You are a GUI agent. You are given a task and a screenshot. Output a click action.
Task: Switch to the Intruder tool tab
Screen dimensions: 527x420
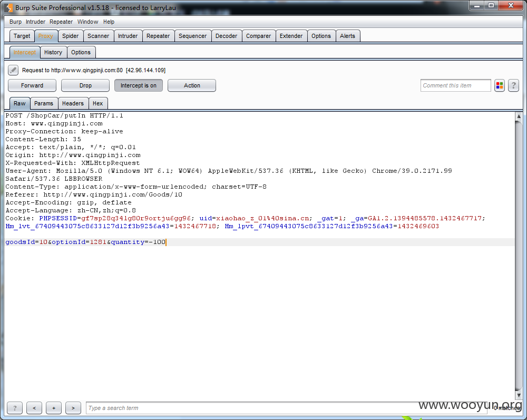tap(128, 36)
